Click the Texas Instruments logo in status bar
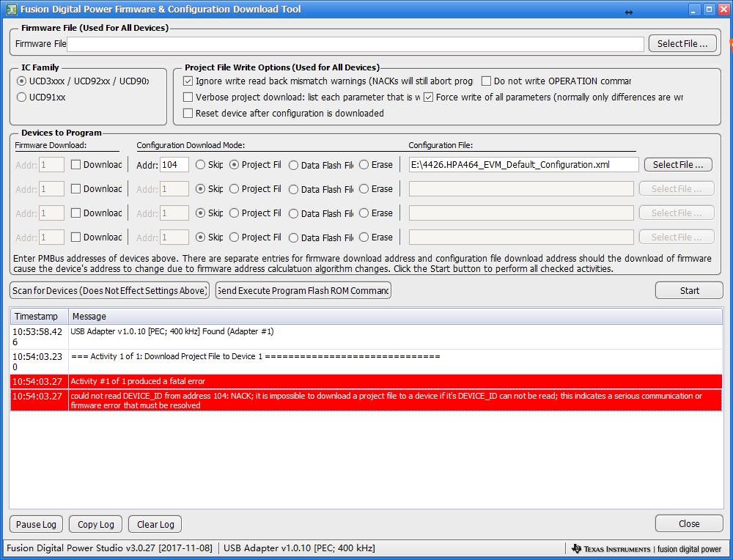733x560 pixels. (x=611, y=549)
